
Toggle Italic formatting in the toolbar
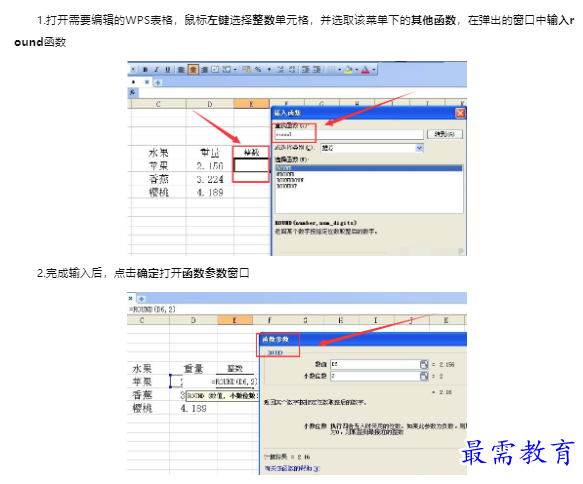coord(157,70)
